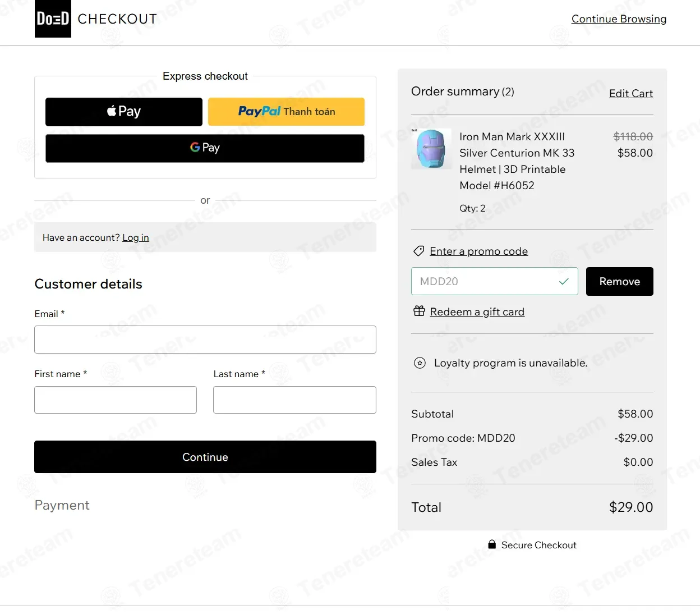
Task: Click the Express checkout label
Action: (x=205, y=76)
